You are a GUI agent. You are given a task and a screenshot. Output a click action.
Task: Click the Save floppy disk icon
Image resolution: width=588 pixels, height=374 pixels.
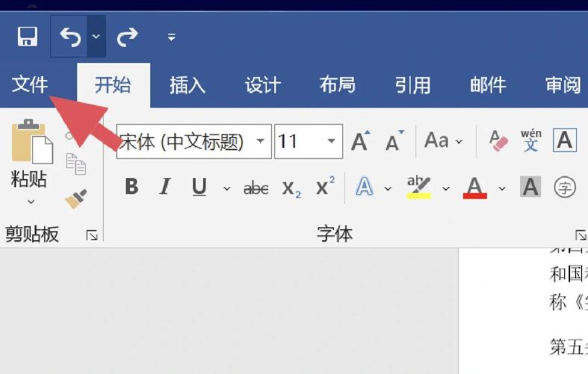click(x=28, y=37)
